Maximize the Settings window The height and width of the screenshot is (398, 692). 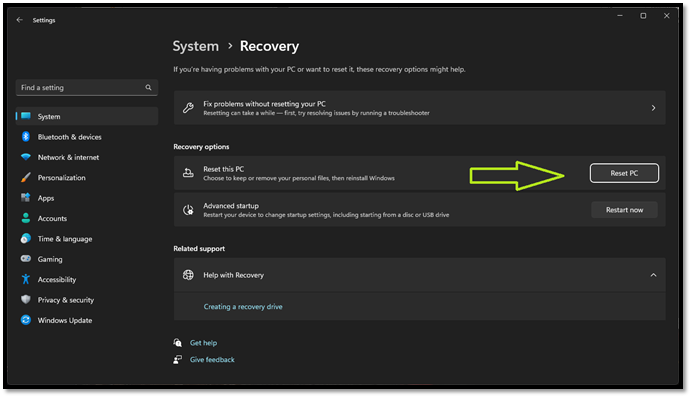coord(643,15)
